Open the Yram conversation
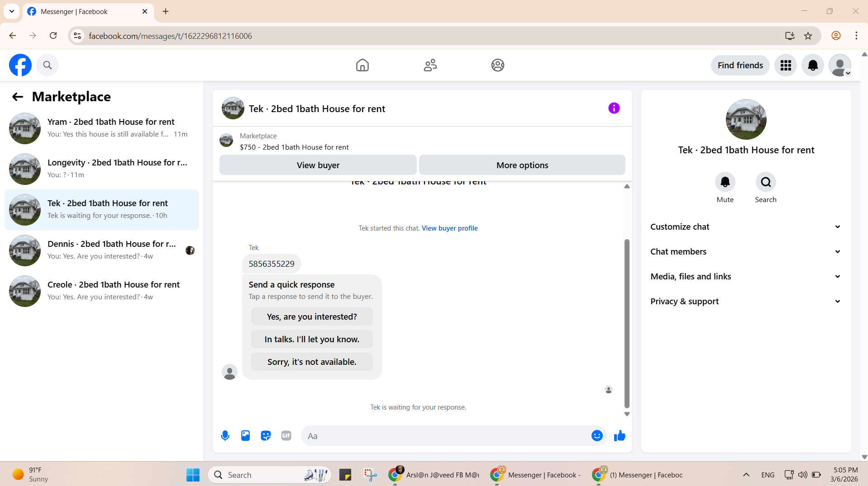This screenshot has height=486, width=868. pos(102,128)
